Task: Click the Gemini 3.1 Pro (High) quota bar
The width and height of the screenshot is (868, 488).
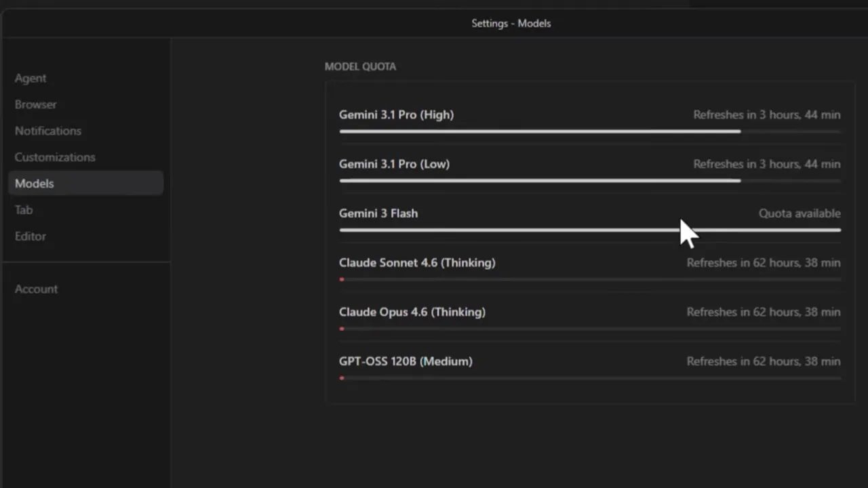Action: [539, 131]
